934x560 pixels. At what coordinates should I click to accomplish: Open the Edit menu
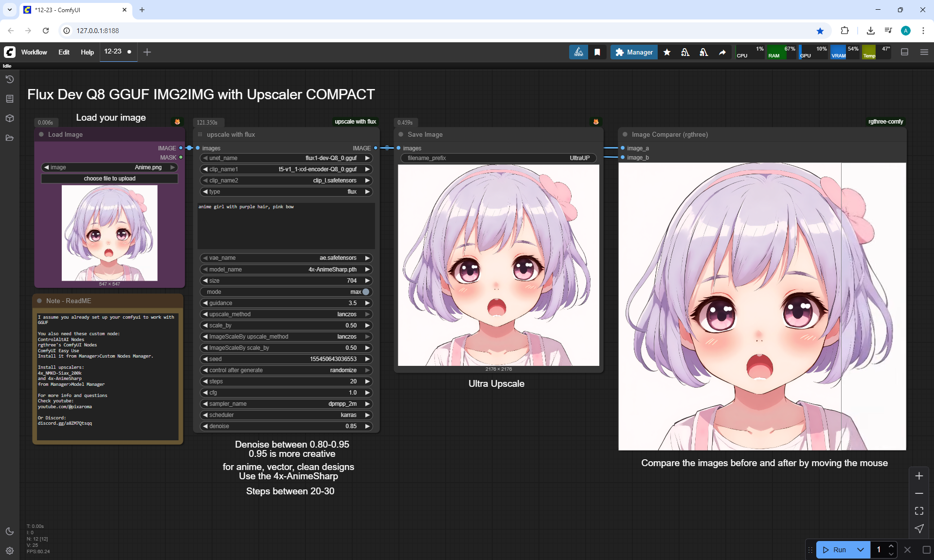click(64, 52)
